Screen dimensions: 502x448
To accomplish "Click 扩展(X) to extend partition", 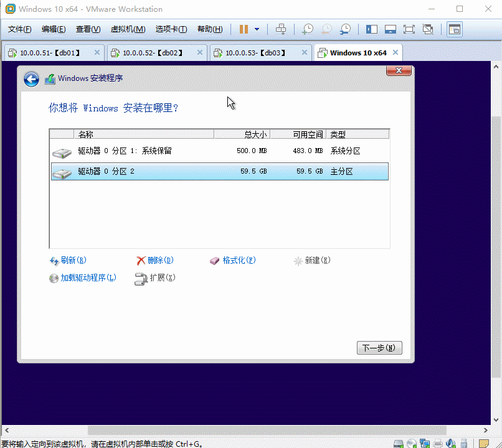I will tap(155, 278).
